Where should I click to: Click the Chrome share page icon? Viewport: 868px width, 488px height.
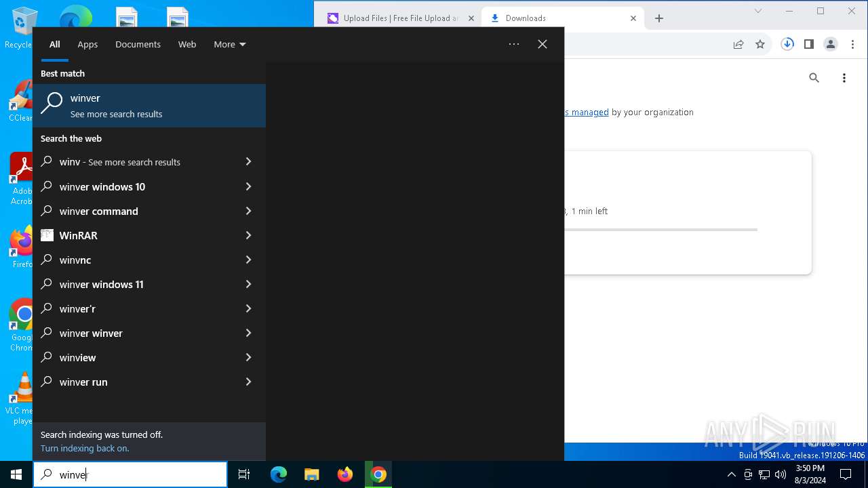coord(738,44)
